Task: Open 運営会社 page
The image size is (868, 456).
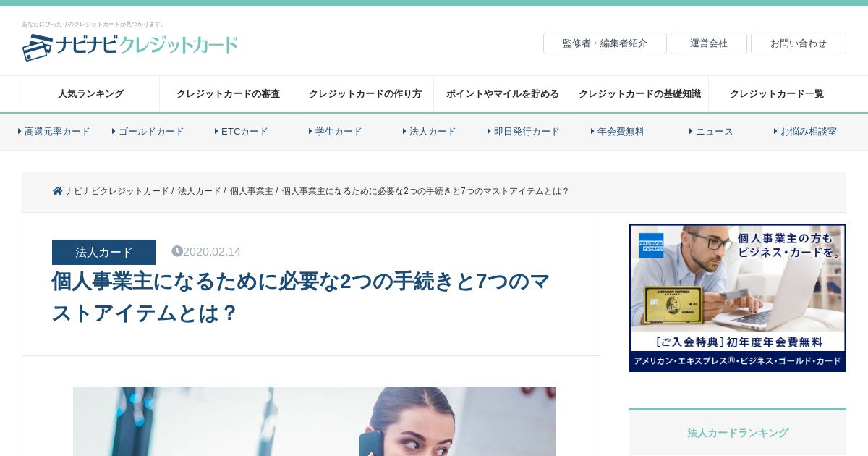Action: 709,43
